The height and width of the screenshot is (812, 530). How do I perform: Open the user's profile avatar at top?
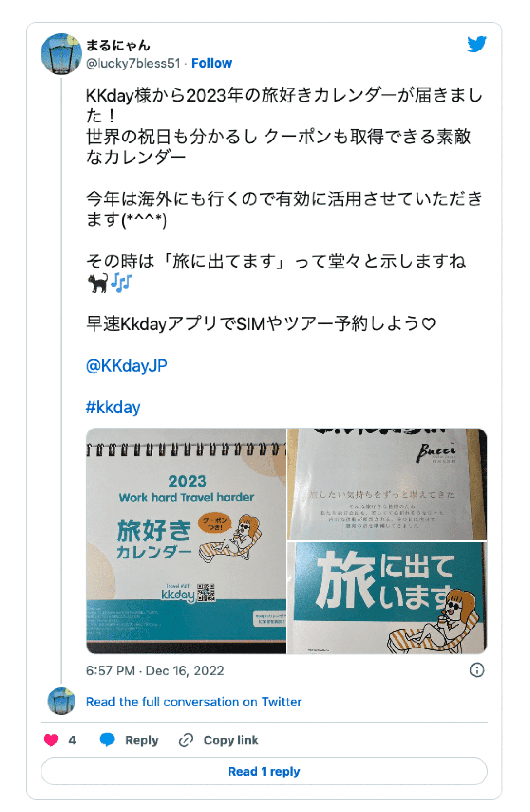[x=61, y=54]
